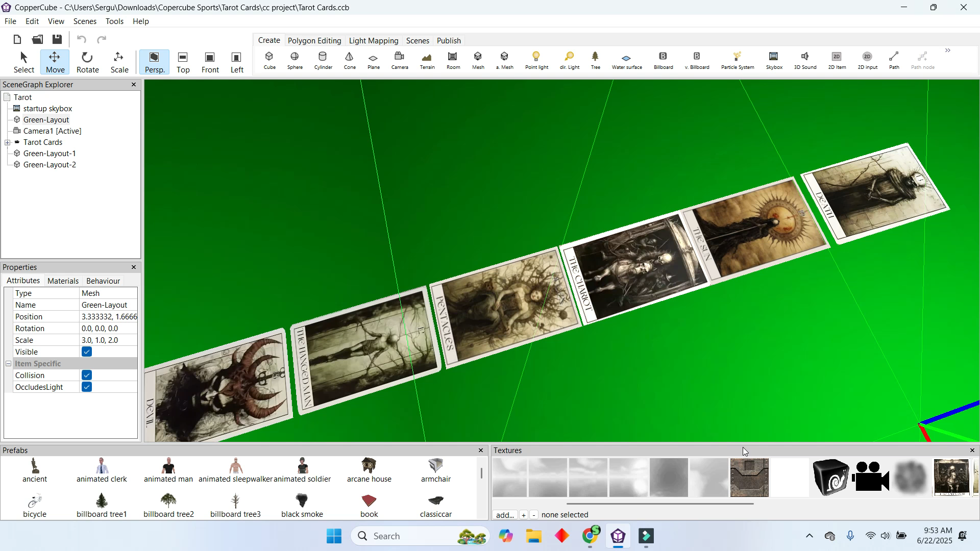Image resolution: width=980 pixels, height=551 pixels.
Task: Open the File menu
Action: tap(10, 21)
